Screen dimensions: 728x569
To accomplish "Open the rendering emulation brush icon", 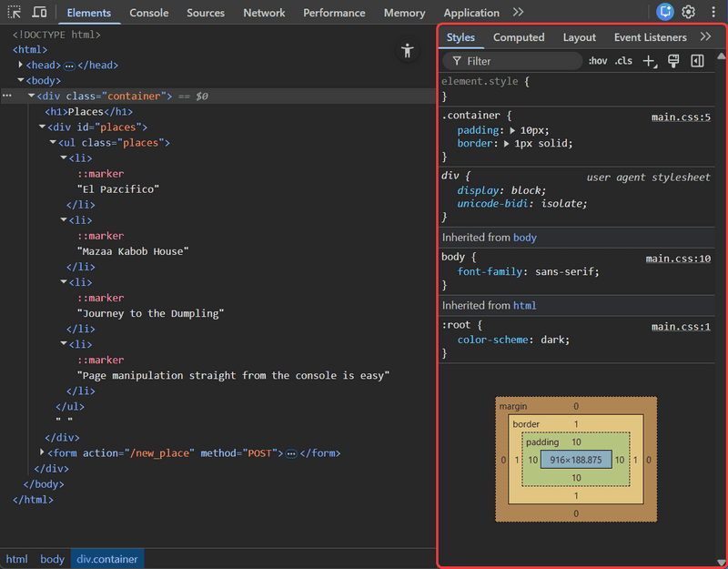I will tap(672, 60).
